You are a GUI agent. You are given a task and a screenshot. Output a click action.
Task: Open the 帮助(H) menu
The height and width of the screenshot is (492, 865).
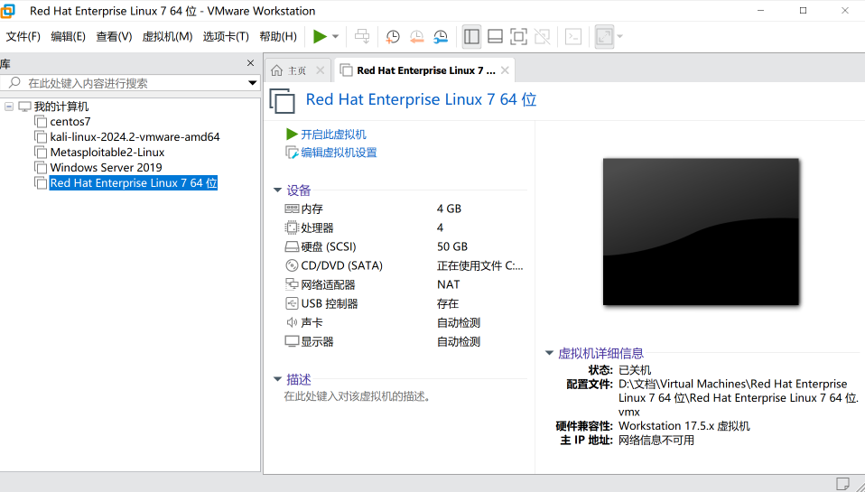(278, 36)
